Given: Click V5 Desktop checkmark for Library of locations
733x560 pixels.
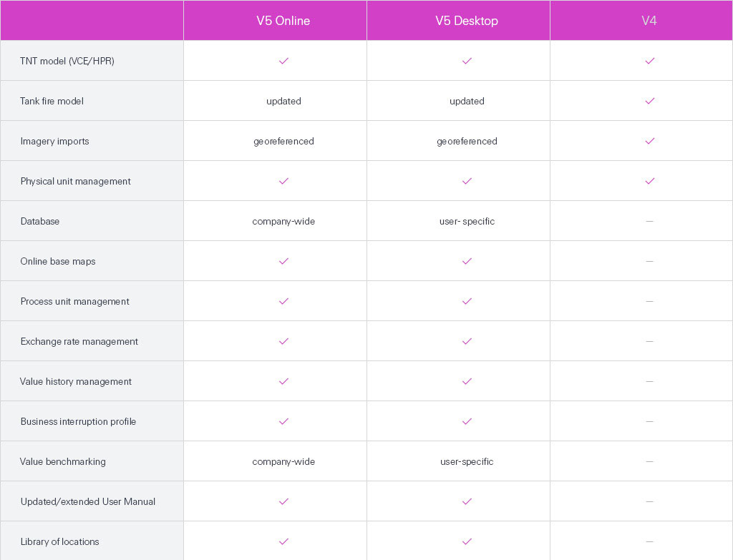Looking at the screenshot, I should (467, 541).
